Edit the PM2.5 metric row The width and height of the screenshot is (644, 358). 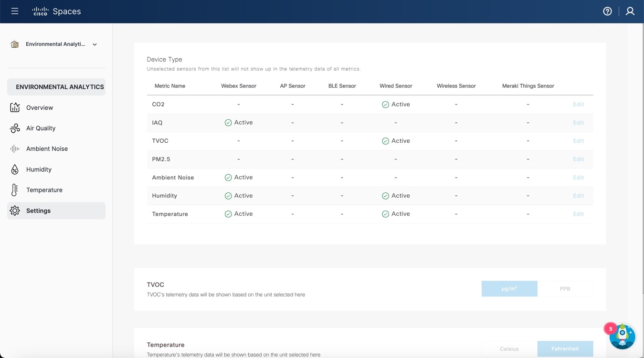pyautogui.click(x=578, y=159)
